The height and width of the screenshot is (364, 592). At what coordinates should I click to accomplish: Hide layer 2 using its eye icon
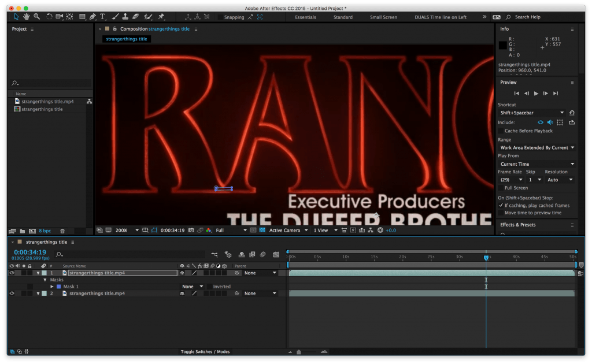(x=12, y=293)
